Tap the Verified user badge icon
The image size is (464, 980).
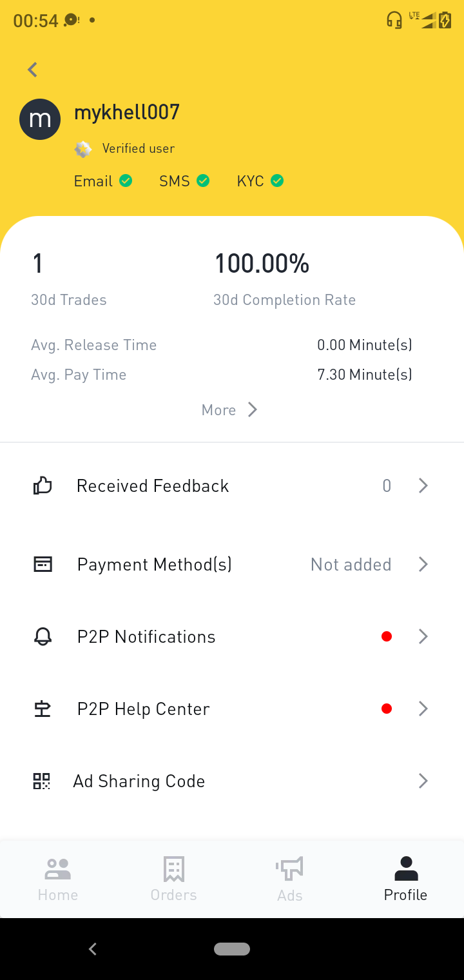(x=83, y=149)
